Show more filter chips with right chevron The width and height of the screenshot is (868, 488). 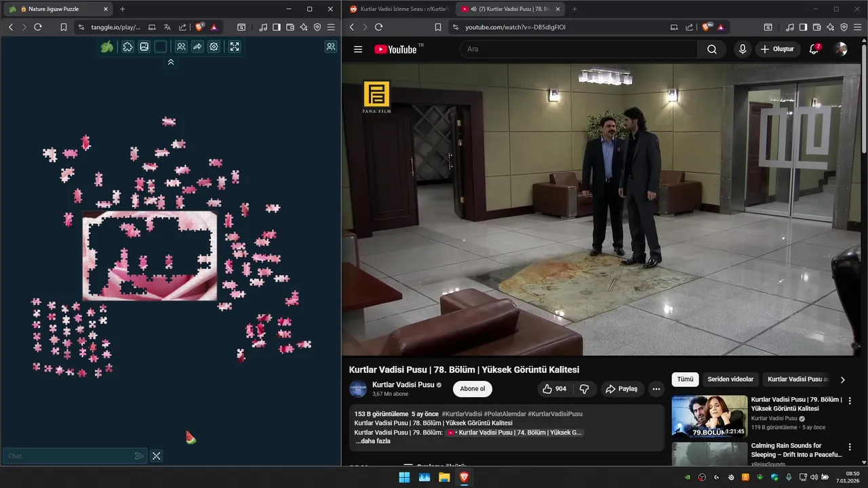pyautogui.click(x=843, y=380)
